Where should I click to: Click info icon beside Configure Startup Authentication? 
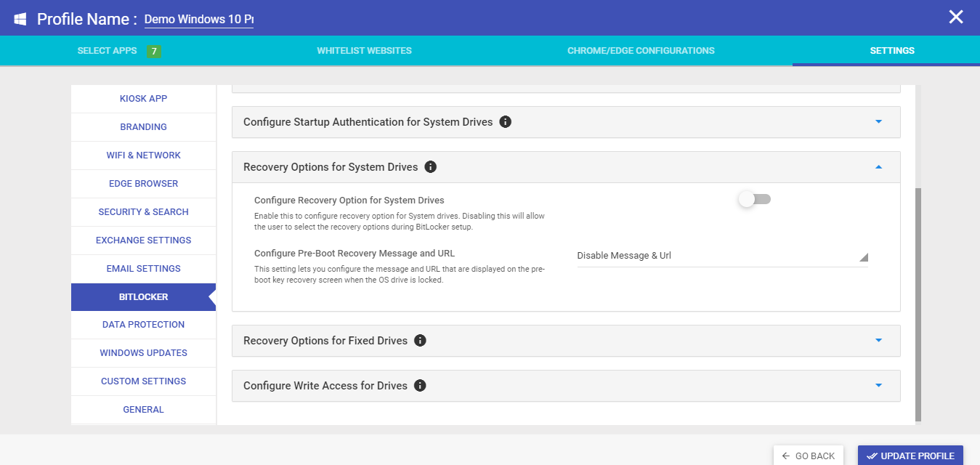506,121
